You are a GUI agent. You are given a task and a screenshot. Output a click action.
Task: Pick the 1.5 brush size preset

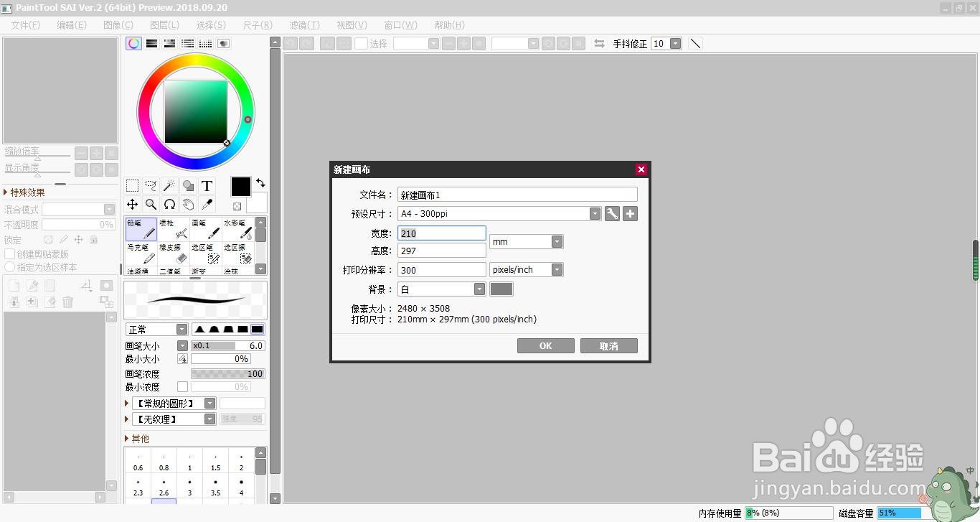point(215,461)
